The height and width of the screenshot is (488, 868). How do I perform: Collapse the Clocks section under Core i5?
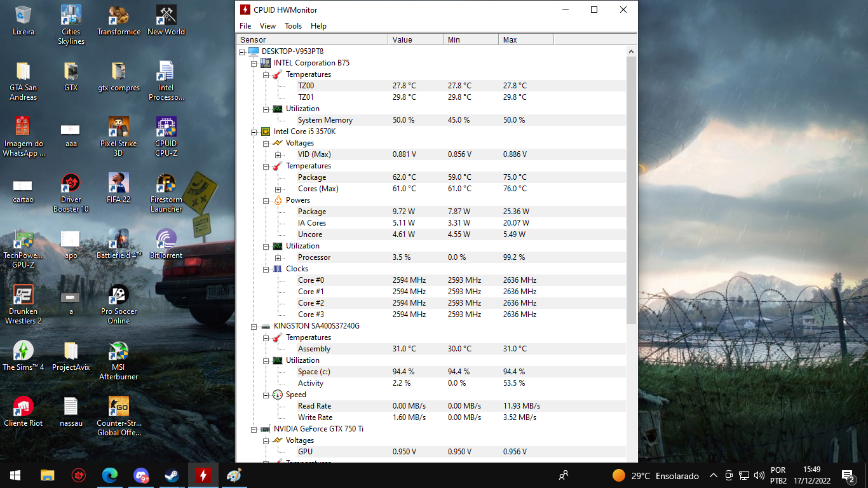click(x=266, y=269)
